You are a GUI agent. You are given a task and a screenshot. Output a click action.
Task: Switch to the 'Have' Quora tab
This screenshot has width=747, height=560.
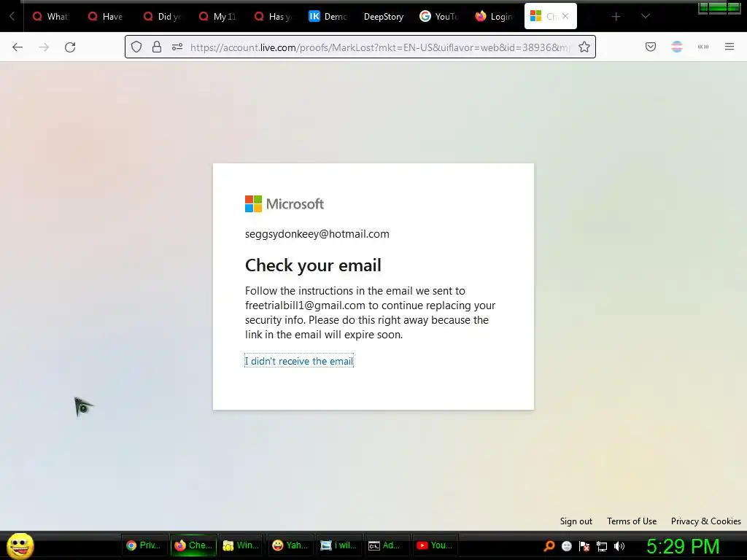pyautogui.click(x=106, y=17)
